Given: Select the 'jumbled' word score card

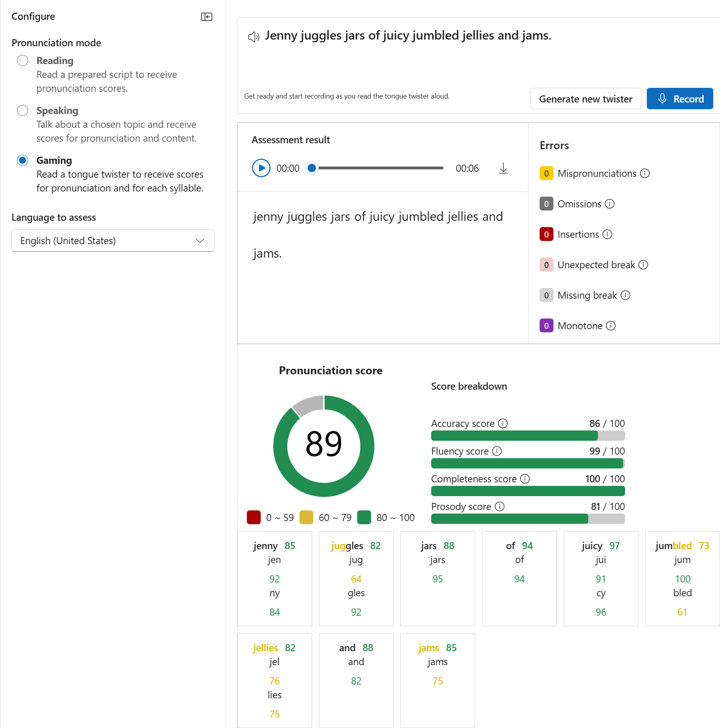Looking at the screenshot, I should [682, 579].
